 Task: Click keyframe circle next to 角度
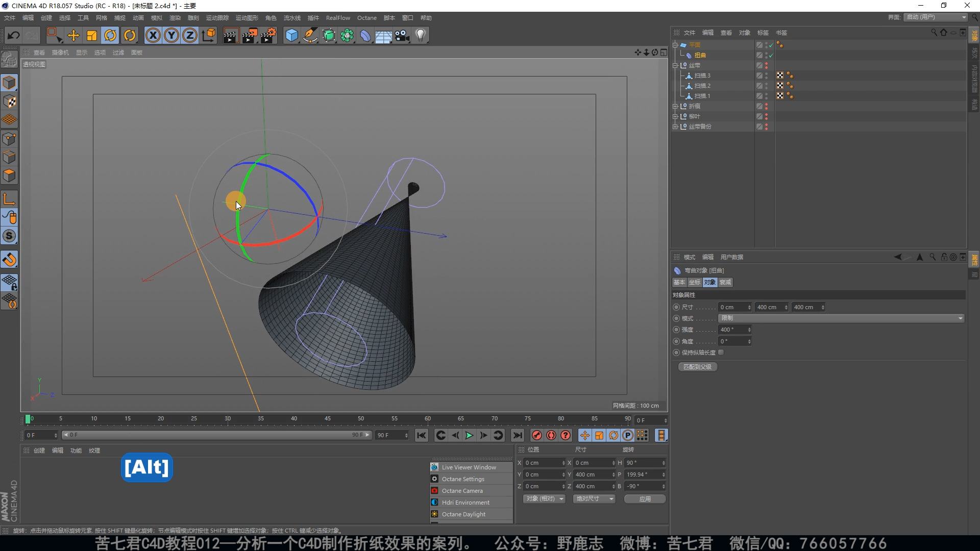676,341
